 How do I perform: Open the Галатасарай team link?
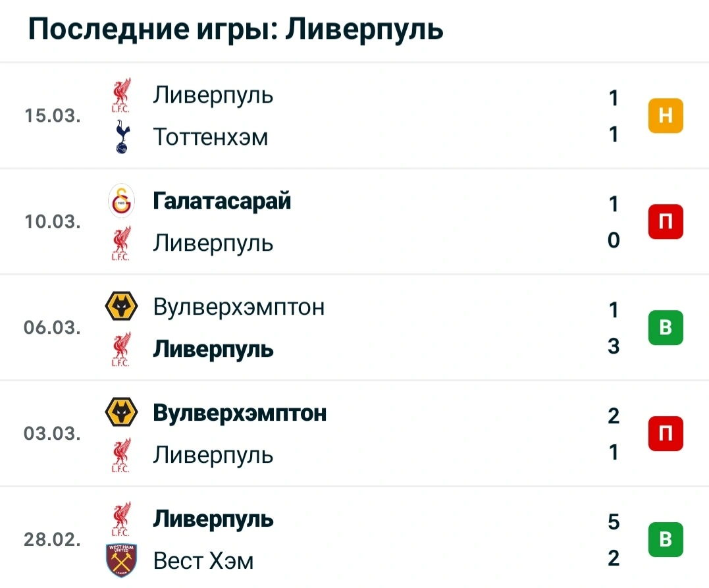(x=222, y=201)
